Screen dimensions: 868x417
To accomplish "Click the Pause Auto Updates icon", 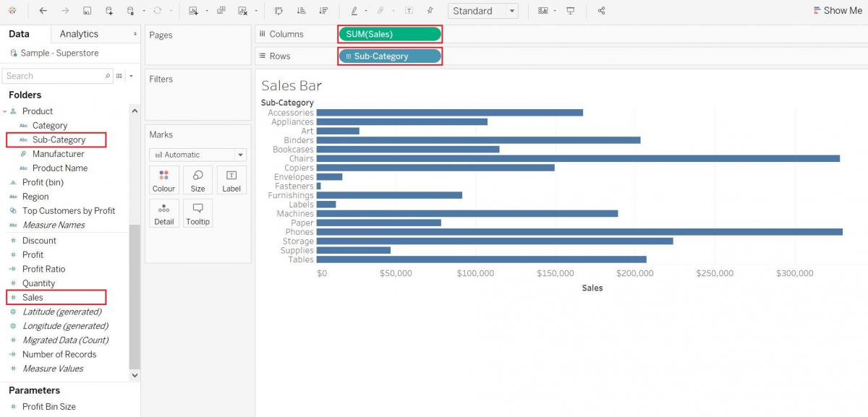I will click(x=130, y=11).
